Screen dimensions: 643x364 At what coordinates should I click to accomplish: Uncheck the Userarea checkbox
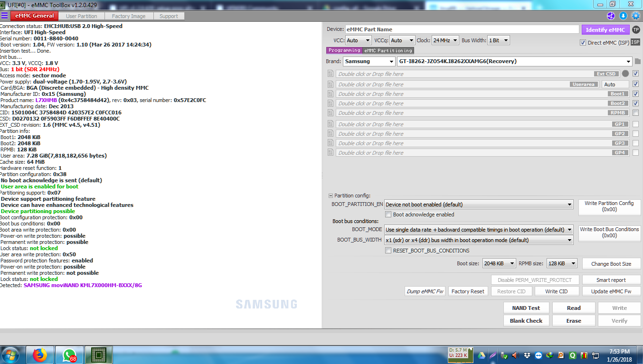[636, 84]
